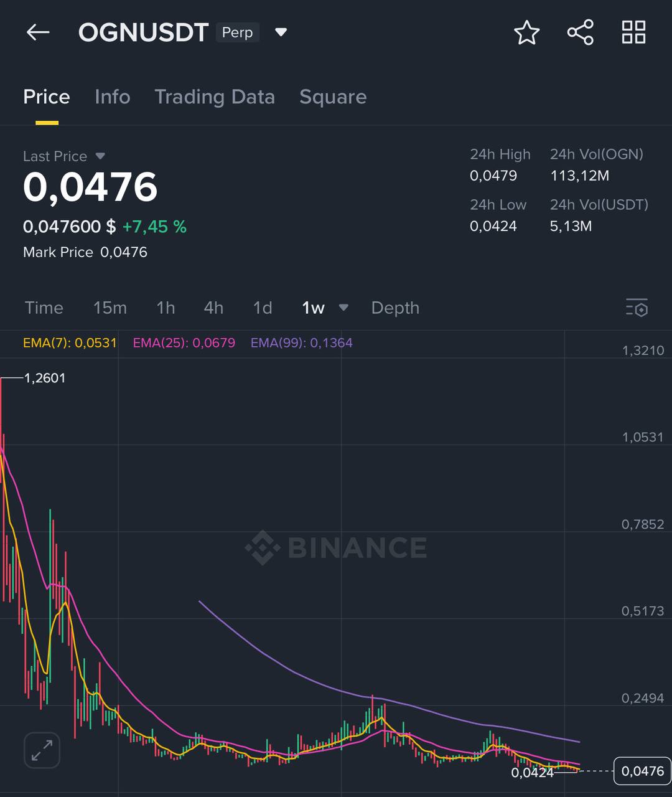This screenshot has width=672, height=797.
Task: Select the 4h interval
Action: (x=213, y=308)
